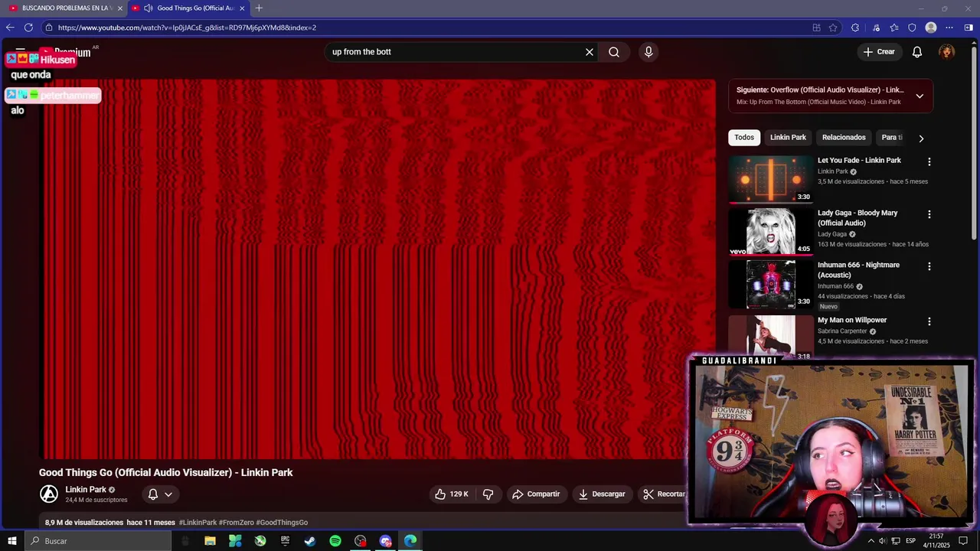The height and width of the screenshot is (551, 980).
Task: Open options for Let You Fade
Action: click(x=929, y=162)
